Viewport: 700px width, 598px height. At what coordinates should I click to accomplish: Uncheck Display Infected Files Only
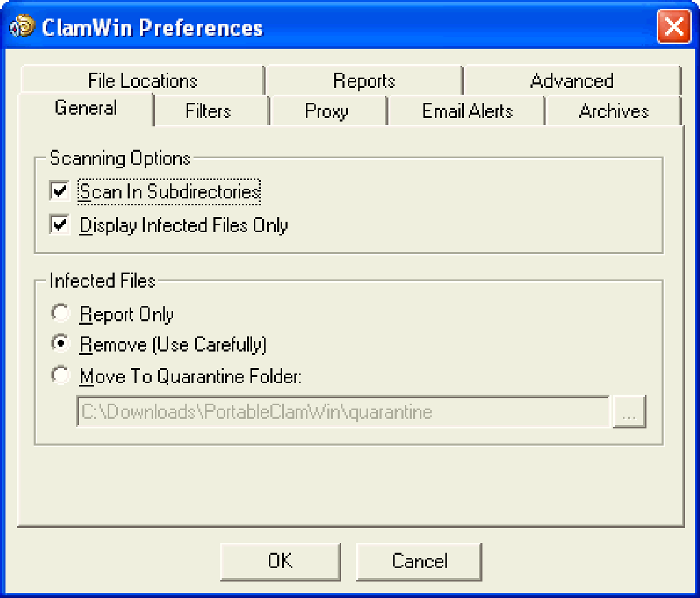(x=60, y=225)
